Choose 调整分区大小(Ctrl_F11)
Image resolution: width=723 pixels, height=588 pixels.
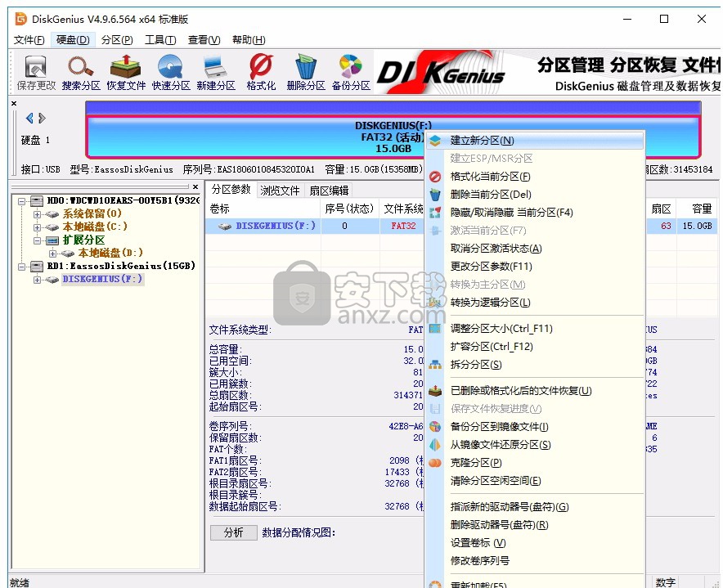coord(535,329)
